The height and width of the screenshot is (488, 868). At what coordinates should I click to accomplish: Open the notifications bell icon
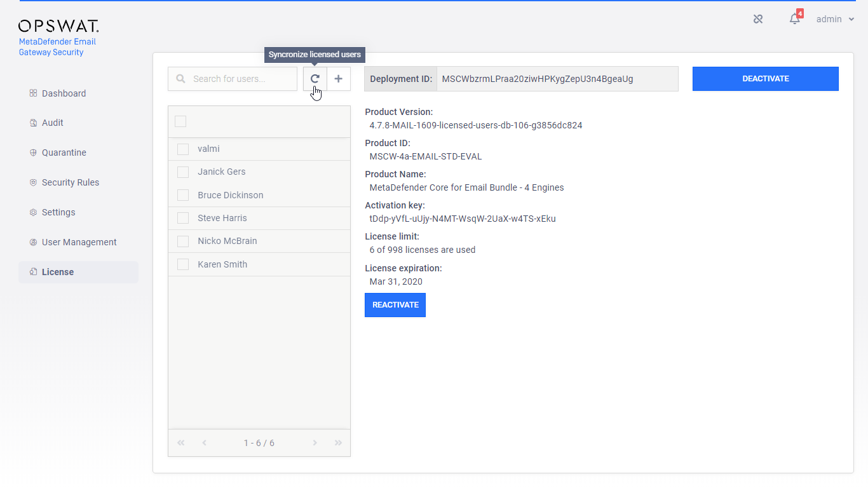(794, 19)
